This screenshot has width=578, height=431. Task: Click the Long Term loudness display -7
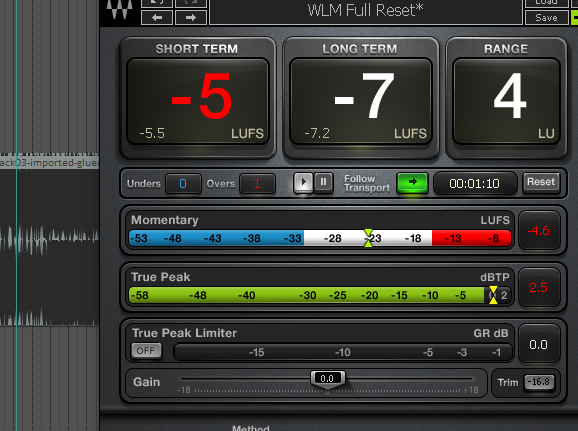(361, 101)
